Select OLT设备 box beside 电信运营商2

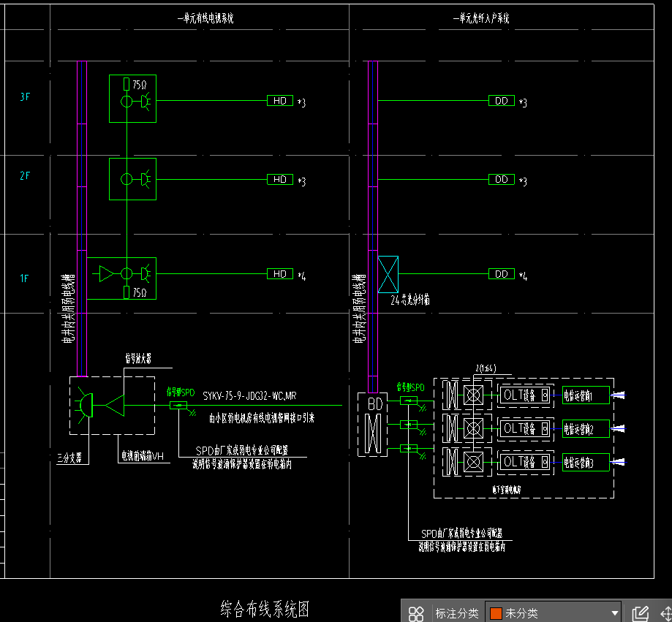526,429
